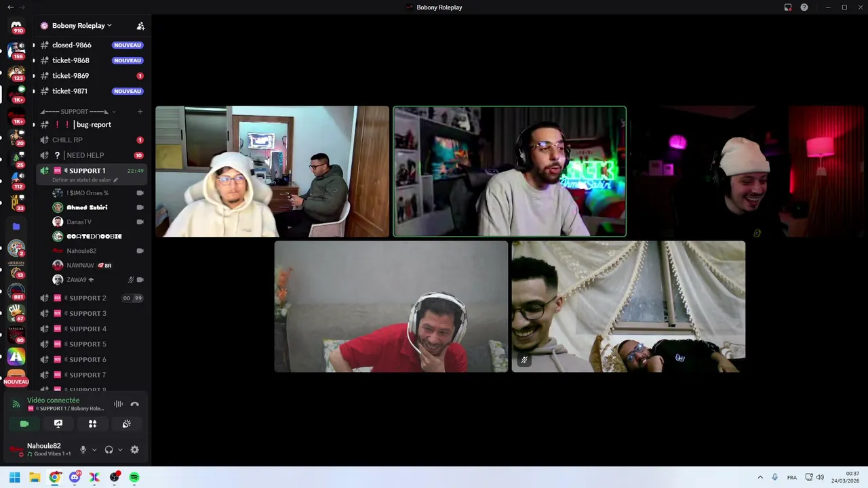Open server icon with 123 badge
The width and height of the screenshot is (868, 488).
coord(16,73)
